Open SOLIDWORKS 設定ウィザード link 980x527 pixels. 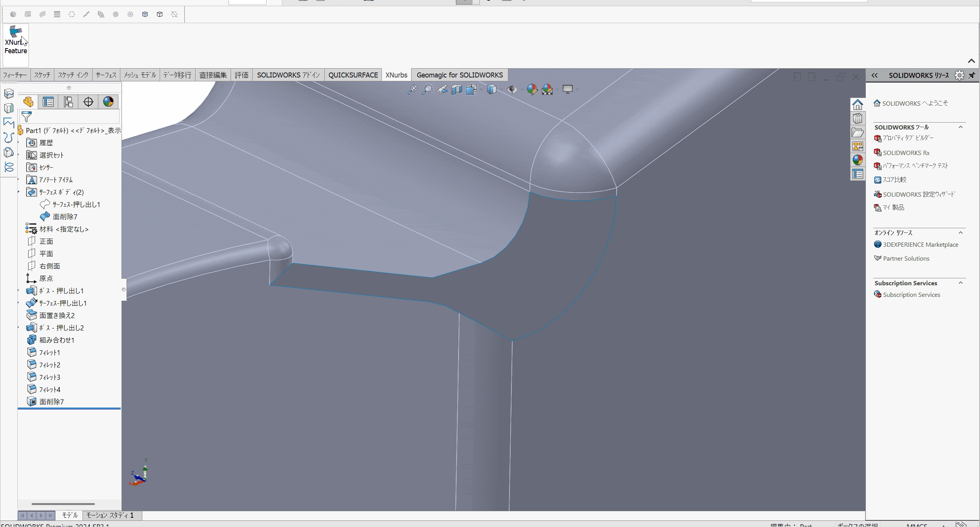click(919, 195)
